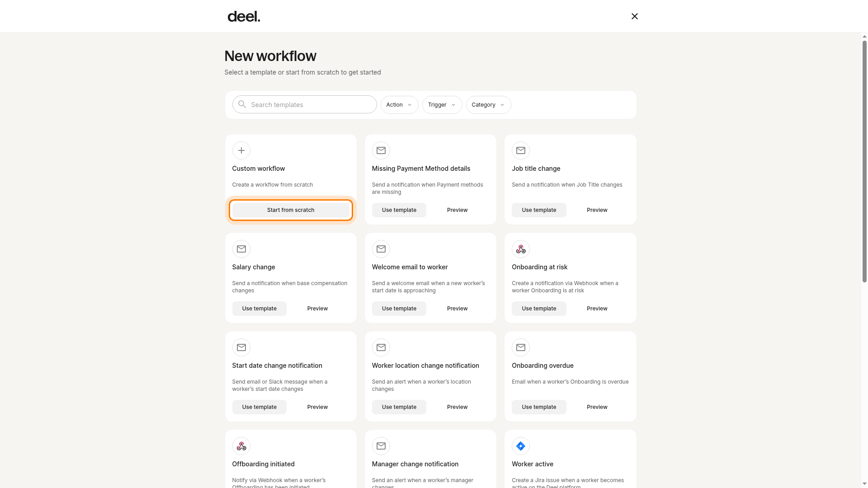
Task: Start a custom workflow from scratch
Action: pos(291,210)
